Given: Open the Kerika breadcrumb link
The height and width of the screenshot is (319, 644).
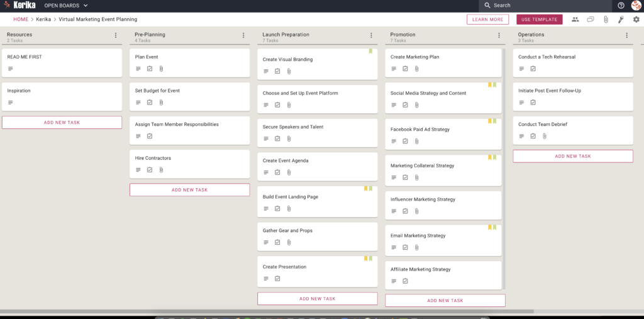Looking at the screenshot, I should pyautogui.click(x=43, y=20).
